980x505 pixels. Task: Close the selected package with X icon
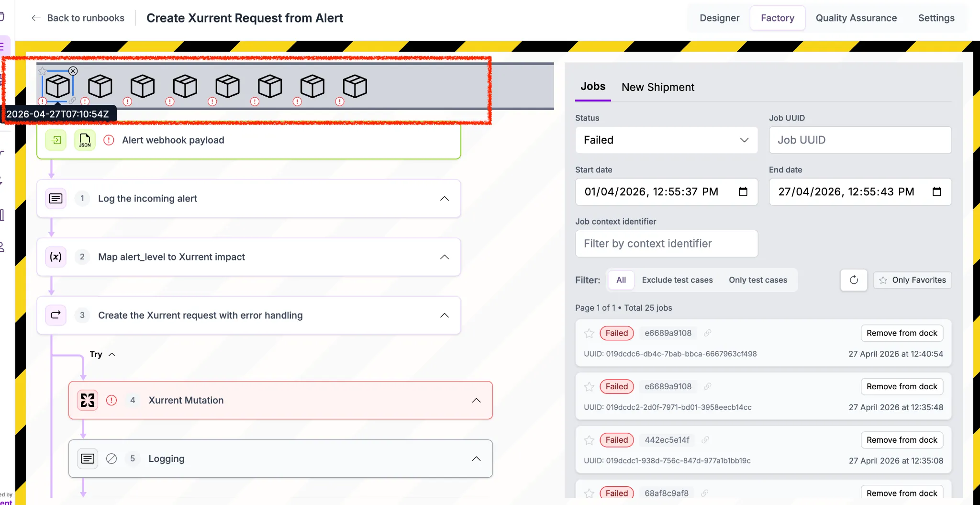73,71
